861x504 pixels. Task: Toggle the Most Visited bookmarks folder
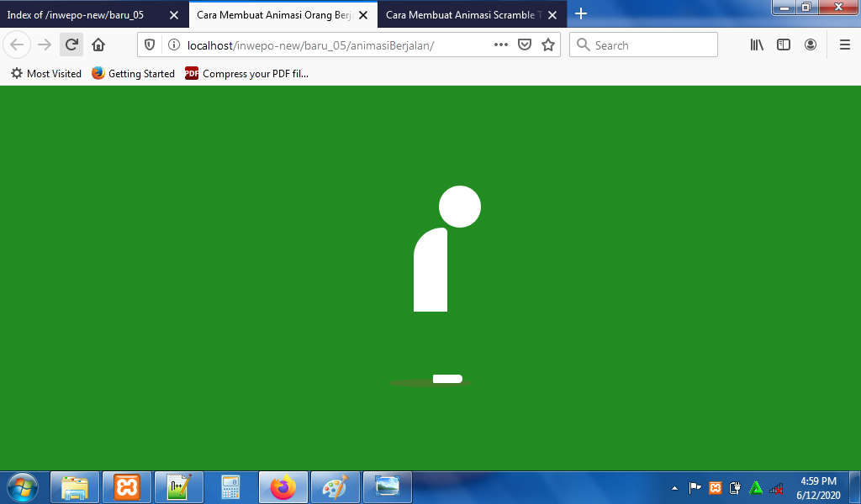[45, 74]
